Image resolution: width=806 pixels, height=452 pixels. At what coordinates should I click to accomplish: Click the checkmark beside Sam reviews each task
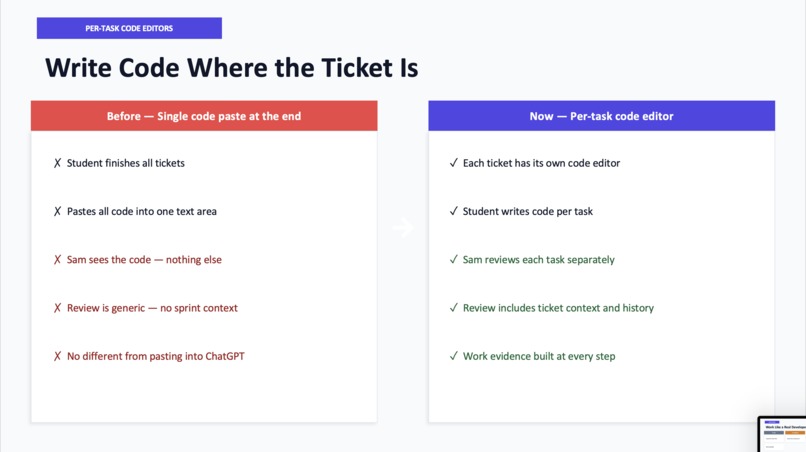pyautogui.click(x=453, y=260)
